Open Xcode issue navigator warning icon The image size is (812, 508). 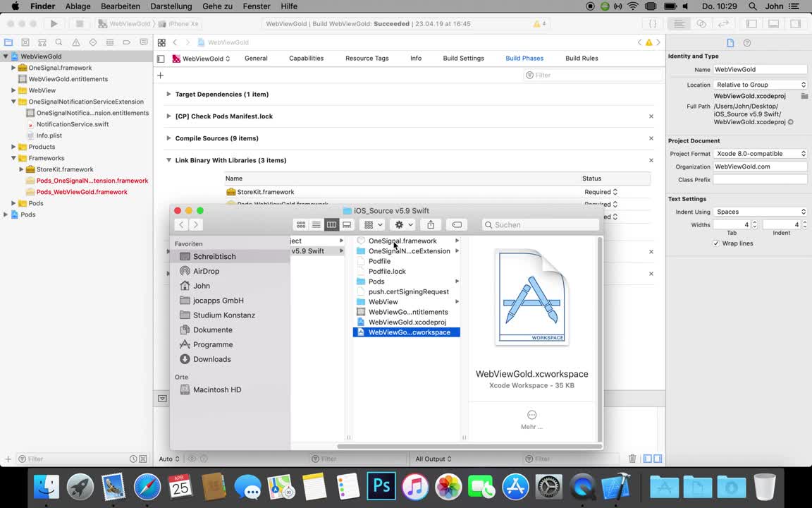[76, 42]
